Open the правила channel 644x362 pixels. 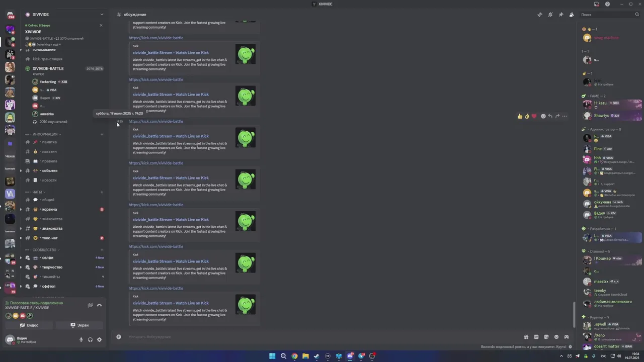coord(64,161)
